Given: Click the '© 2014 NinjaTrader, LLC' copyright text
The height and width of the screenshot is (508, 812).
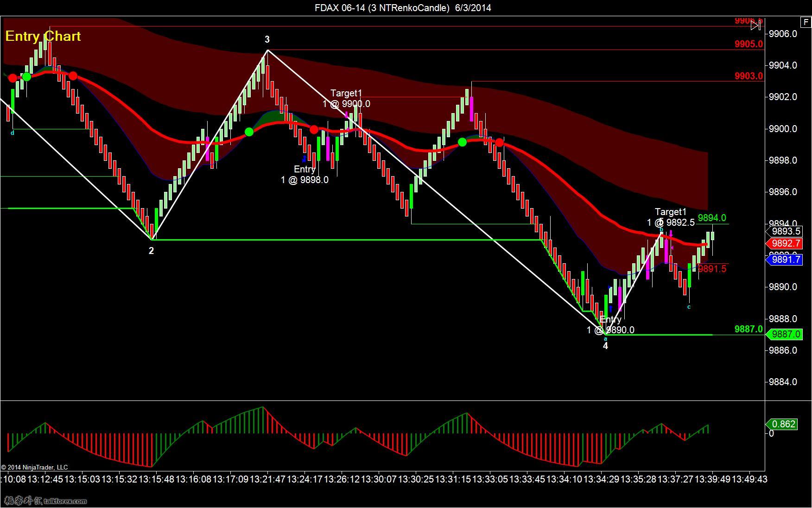Looking at the screenshot, I should point(34,467).
